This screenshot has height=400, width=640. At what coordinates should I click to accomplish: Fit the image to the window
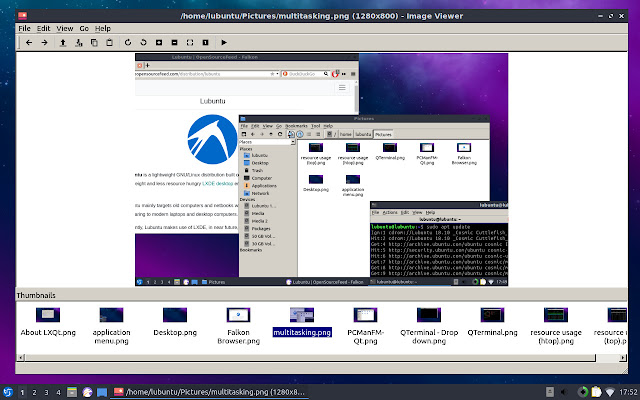coord(190,42)
